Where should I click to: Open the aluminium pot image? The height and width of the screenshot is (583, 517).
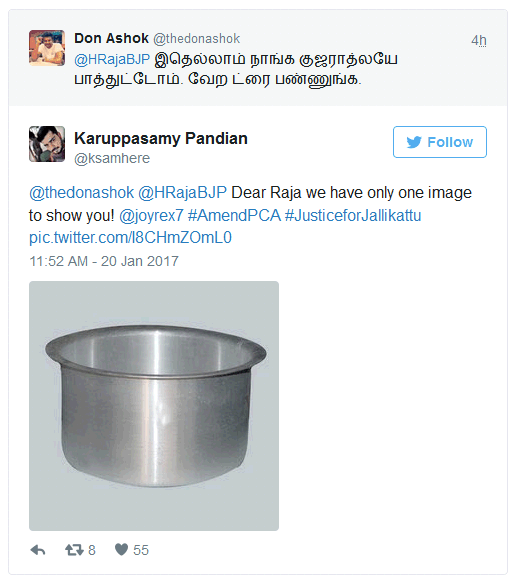pyautogui.click(x=154, y=406)
